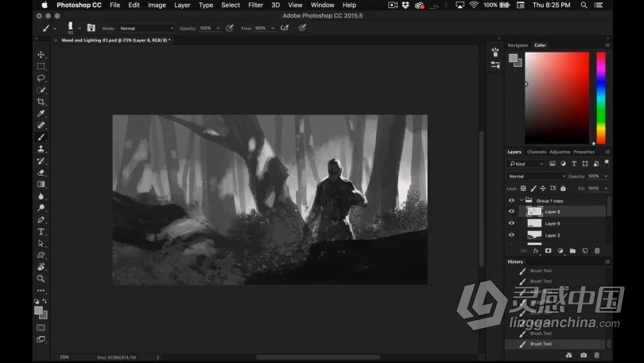
Task: Select the Dodge tool
Action: (x=41, y=208)
